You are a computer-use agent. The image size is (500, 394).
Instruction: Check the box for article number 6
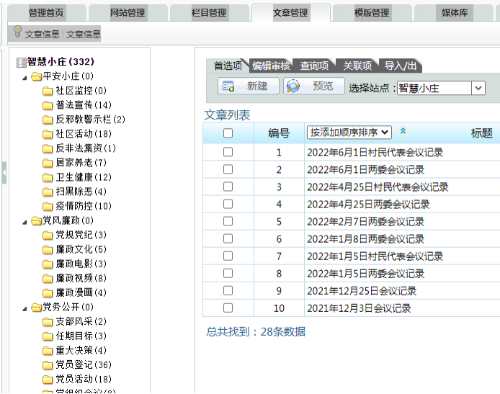228,239
